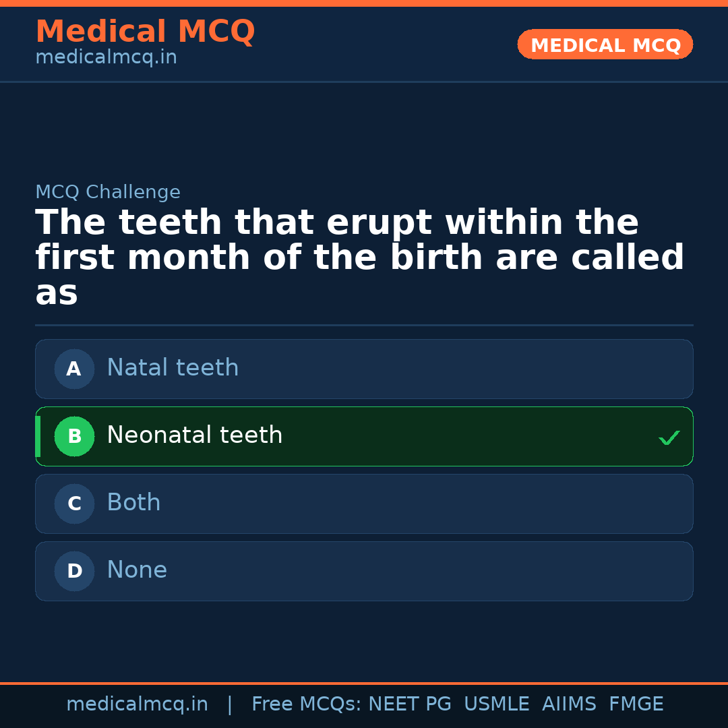Click the A circle icon for Natal teeth
Screen dimensions: 728x728
pos(74,369)
